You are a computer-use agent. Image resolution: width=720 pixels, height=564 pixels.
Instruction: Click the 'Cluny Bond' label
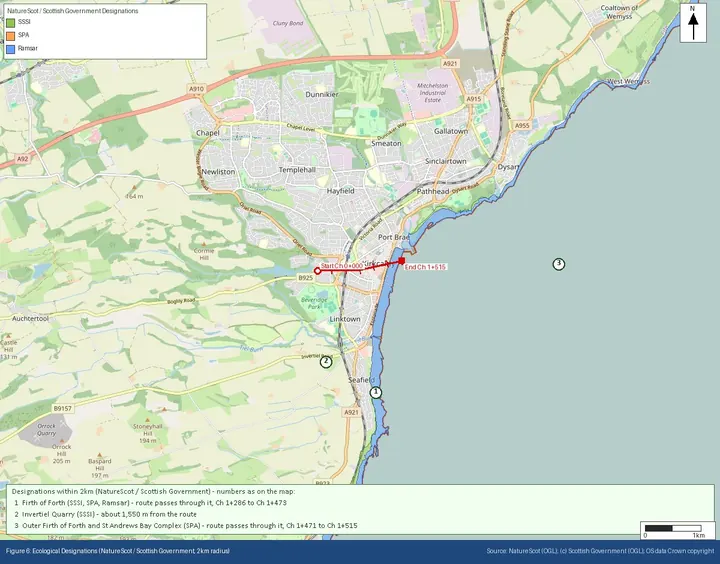[x=288, y=23]
